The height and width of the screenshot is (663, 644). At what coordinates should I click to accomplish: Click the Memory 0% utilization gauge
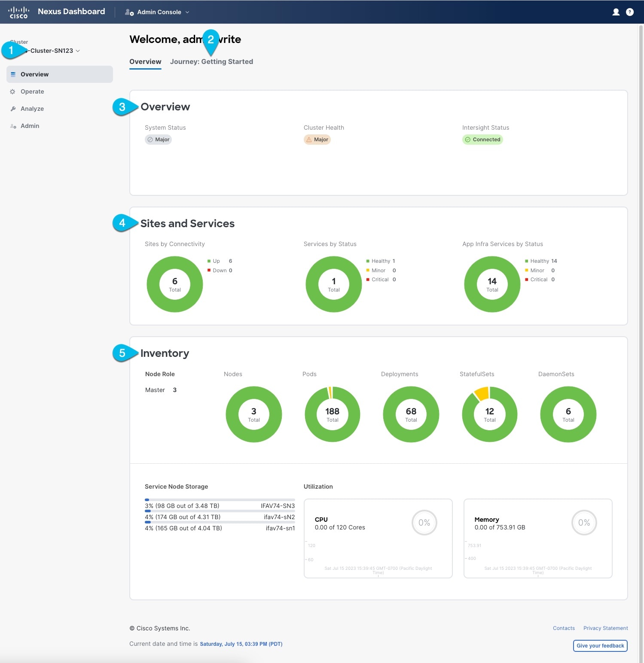(584, 523)
